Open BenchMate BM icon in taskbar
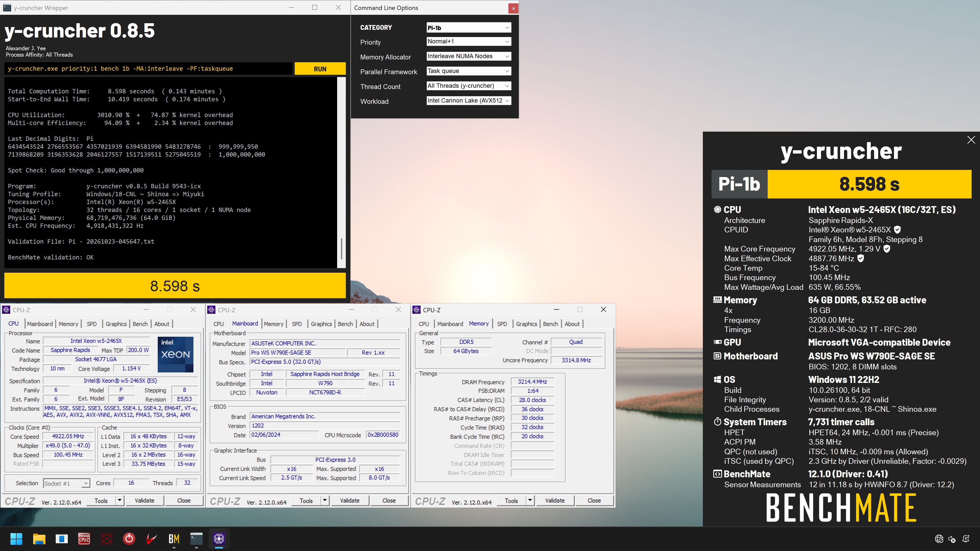The image size is (980, 551). [x=174, y=539]
